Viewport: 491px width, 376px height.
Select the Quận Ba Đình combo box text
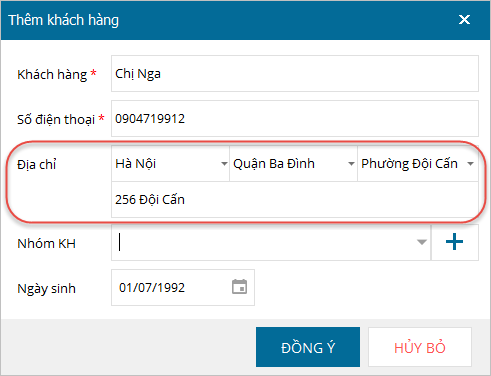point(274,164)
